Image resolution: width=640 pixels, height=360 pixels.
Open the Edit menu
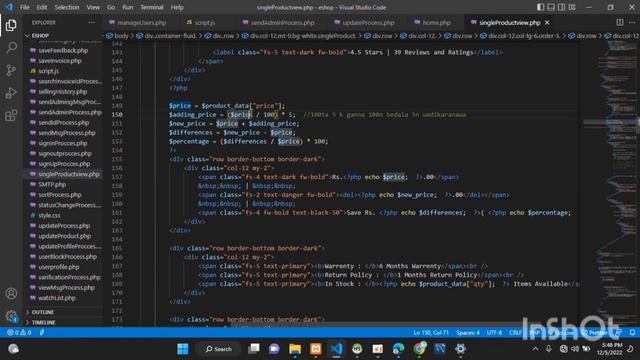coord(42,7)
